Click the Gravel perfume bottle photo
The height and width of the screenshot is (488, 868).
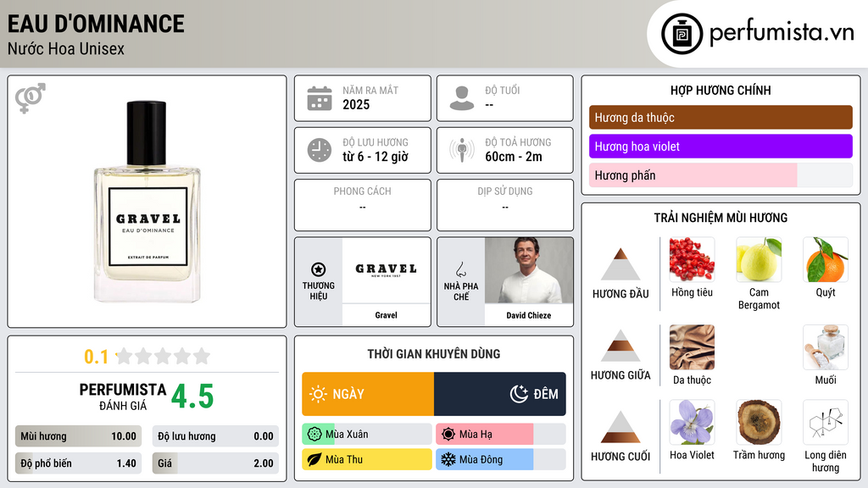click(x=147, y=202)
